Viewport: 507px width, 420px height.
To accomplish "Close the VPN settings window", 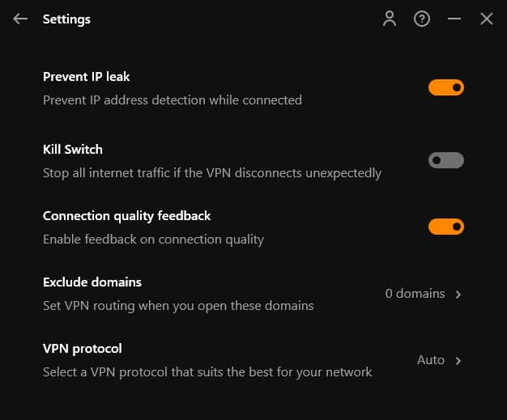I will tap(486, 19).
